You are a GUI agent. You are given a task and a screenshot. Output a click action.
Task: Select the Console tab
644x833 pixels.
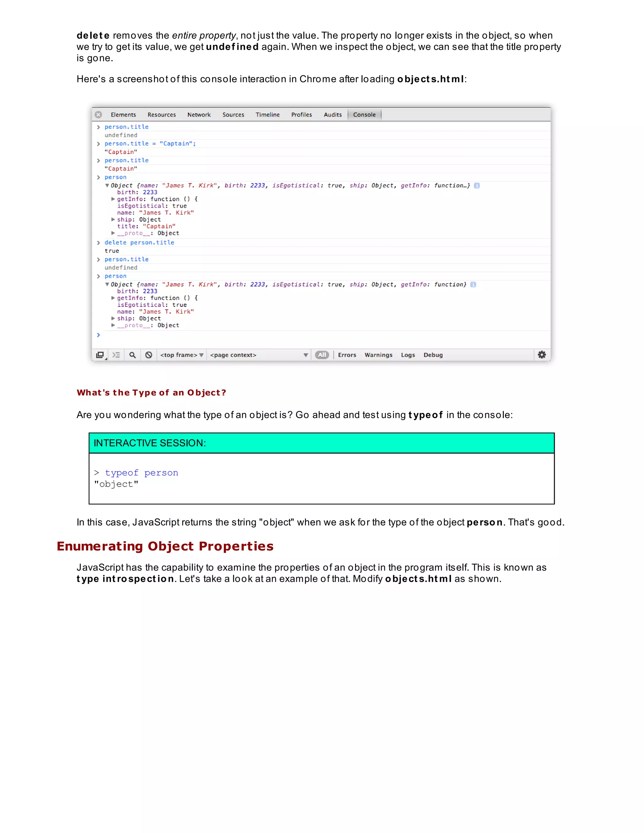point(364,115)
